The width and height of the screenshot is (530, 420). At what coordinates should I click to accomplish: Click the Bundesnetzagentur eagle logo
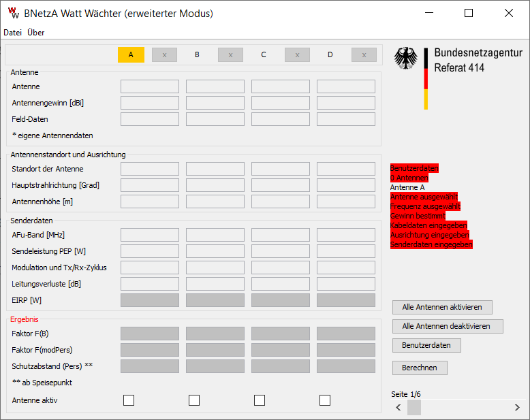(405, 59)
